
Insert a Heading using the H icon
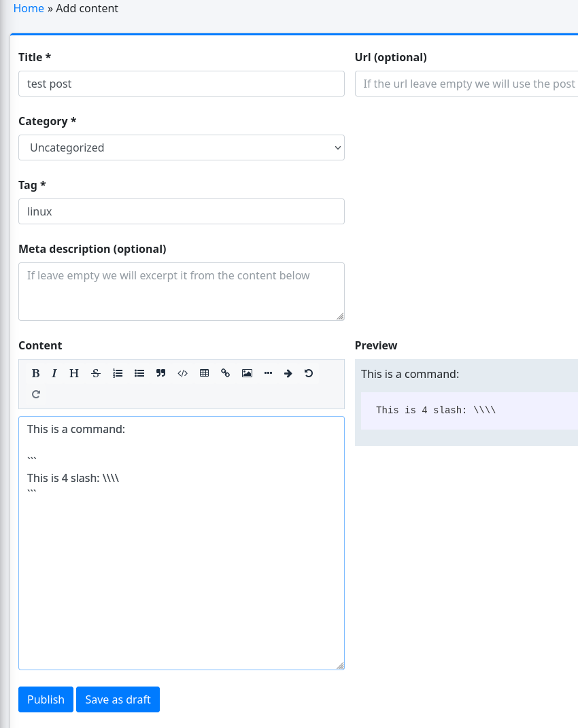73,372
